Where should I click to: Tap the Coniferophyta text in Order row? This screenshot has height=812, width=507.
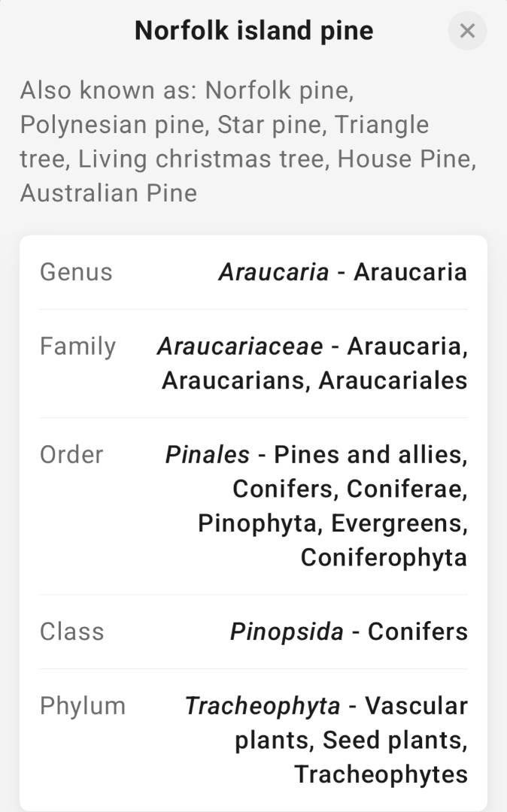click(384, 557)
